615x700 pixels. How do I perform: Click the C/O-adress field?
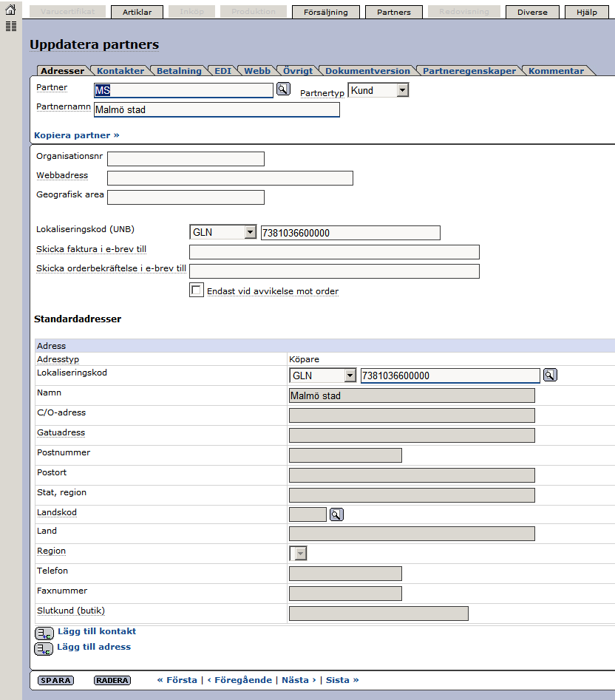tap(412, 415)
